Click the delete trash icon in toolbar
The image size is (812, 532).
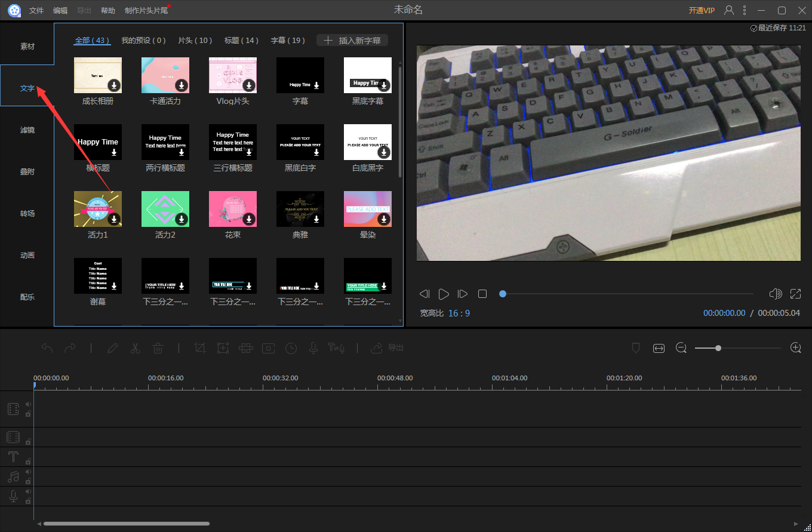click(x=158, y=348)
